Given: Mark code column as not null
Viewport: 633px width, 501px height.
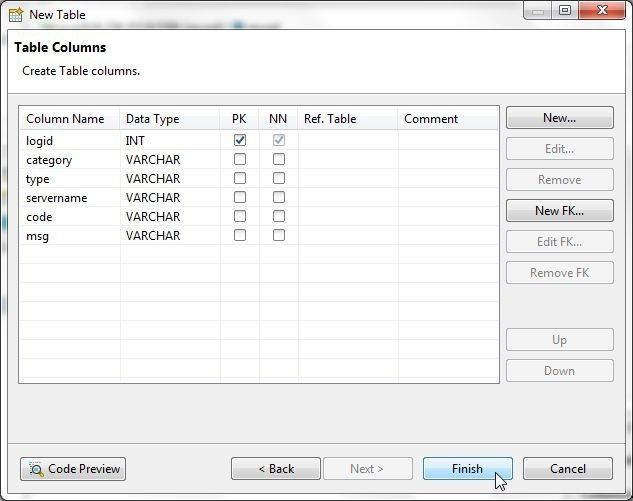Looking at the screenshot, I should [279, 216].
